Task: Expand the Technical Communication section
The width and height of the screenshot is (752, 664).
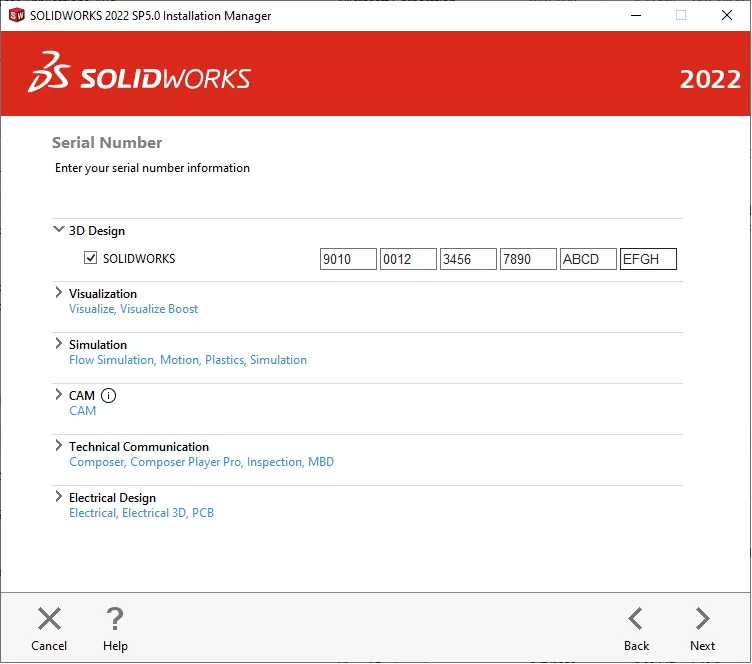Action: click(x=59, y=446)
